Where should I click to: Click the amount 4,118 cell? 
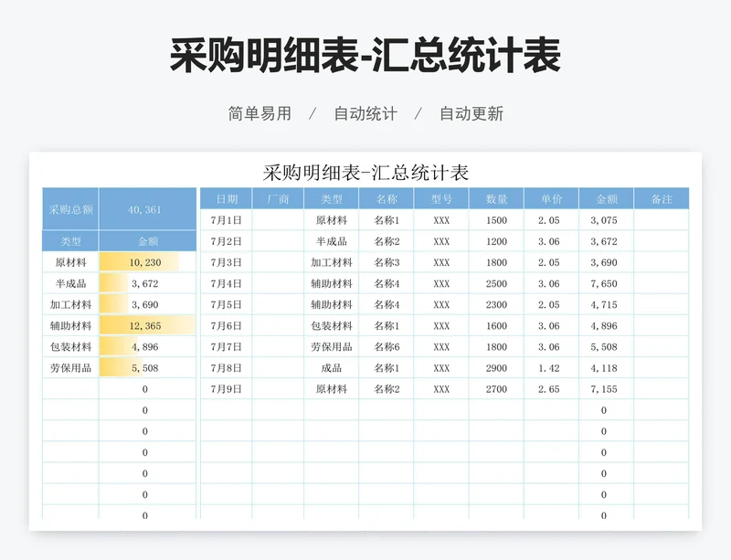coord(607,367)
